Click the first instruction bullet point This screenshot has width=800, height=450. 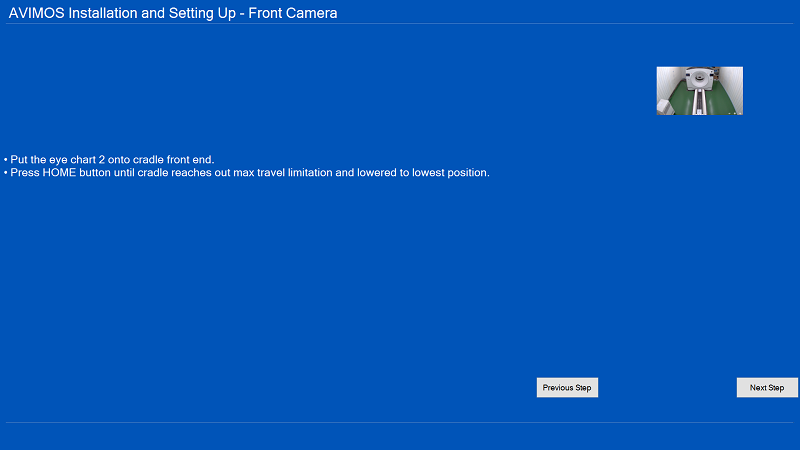pyautogui.click(x=5, y=160)
